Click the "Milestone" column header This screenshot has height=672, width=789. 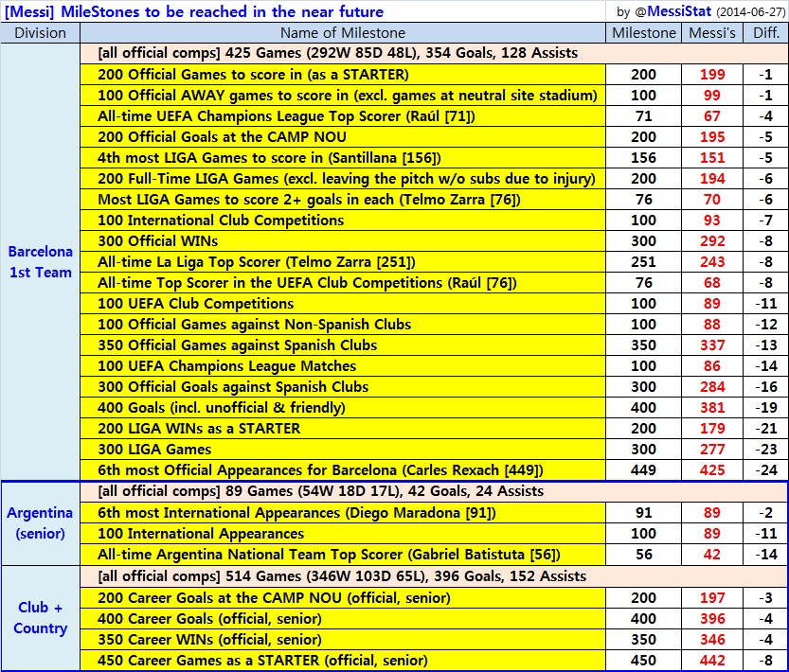pos(643,33)
